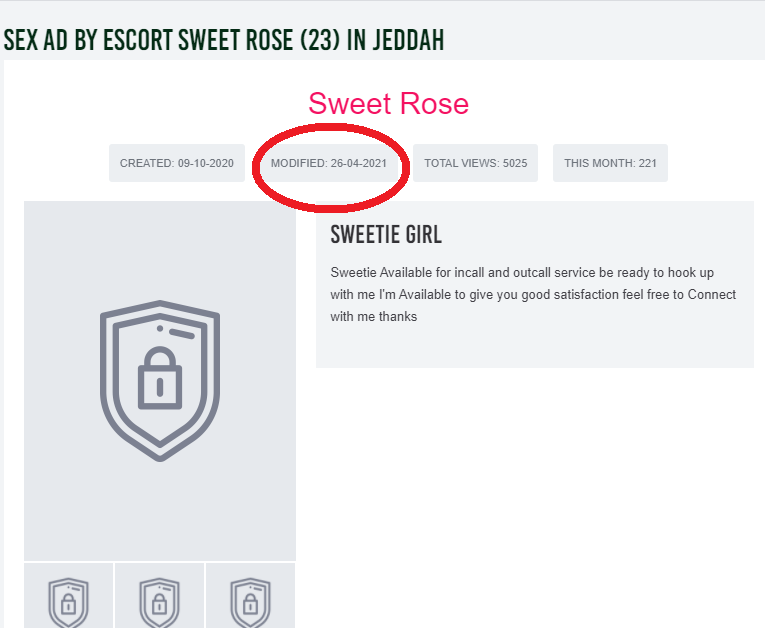Click empty gray area below description text

(534, 347)
